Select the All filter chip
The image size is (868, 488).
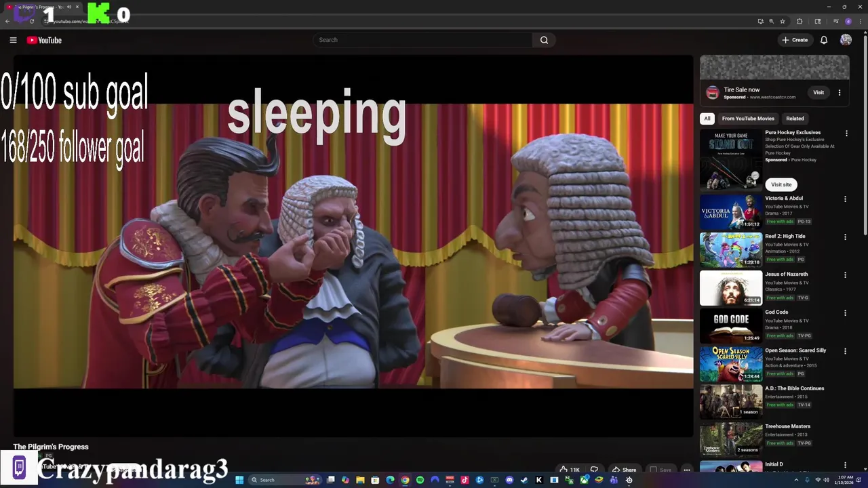(x=707, y=119)
